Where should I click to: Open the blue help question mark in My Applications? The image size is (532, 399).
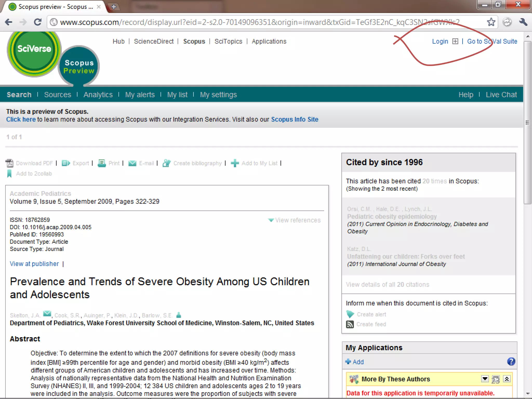(511, 362)
